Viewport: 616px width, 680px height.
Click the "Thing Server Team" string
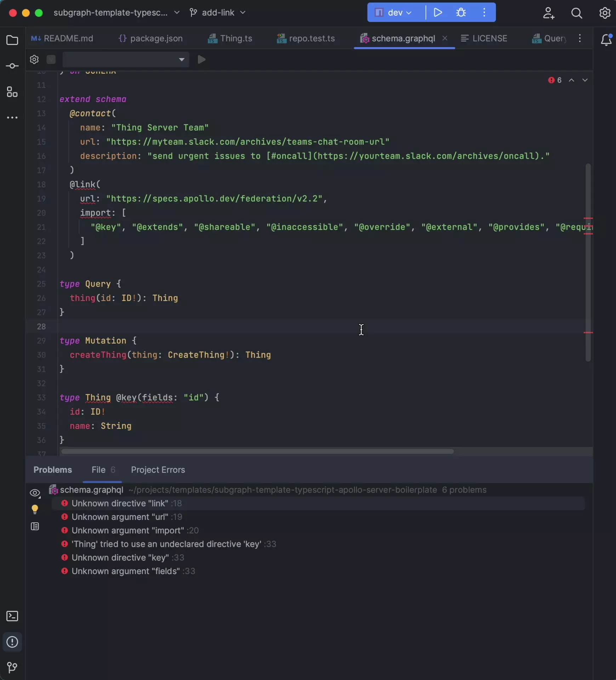(160, 127)
